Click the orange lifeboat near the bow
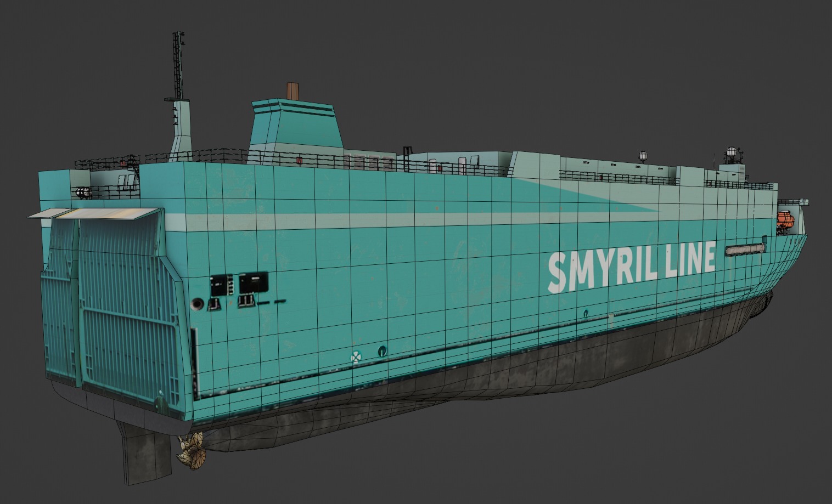Screen dimensions: 832x504 coord(785,220)
